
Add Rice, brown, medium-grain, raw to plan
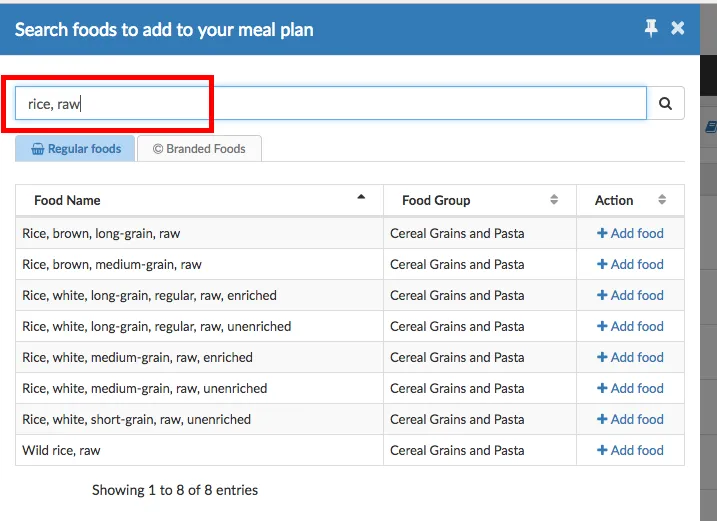[630, 264]
